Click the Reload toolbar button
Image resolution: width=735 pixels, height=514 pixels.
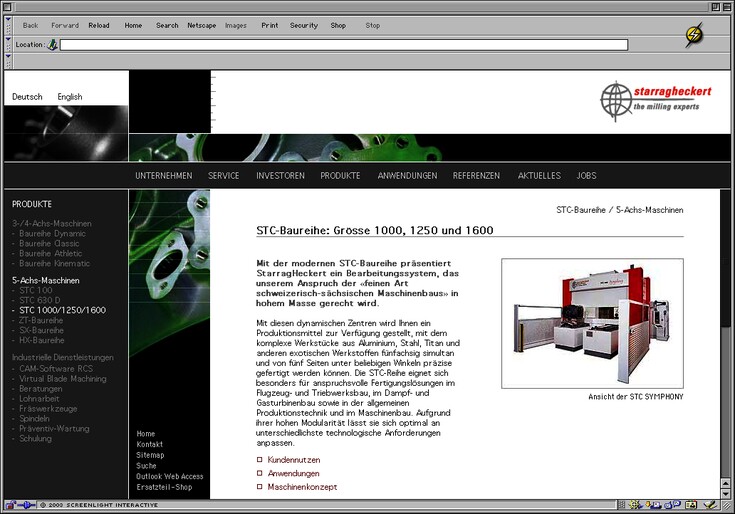[x=98, y=25]
